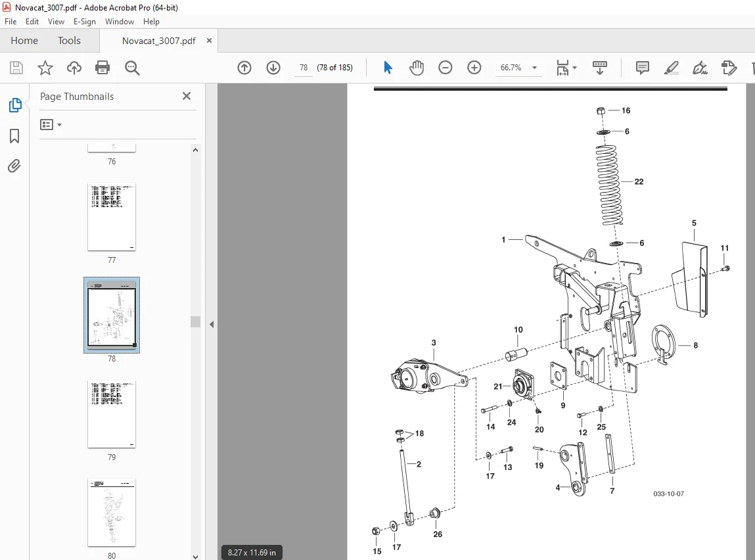Viewport: 755px width, 560px height.
Task: Click the '(78 of 185)' page count
Action: (x=334, y=68)
